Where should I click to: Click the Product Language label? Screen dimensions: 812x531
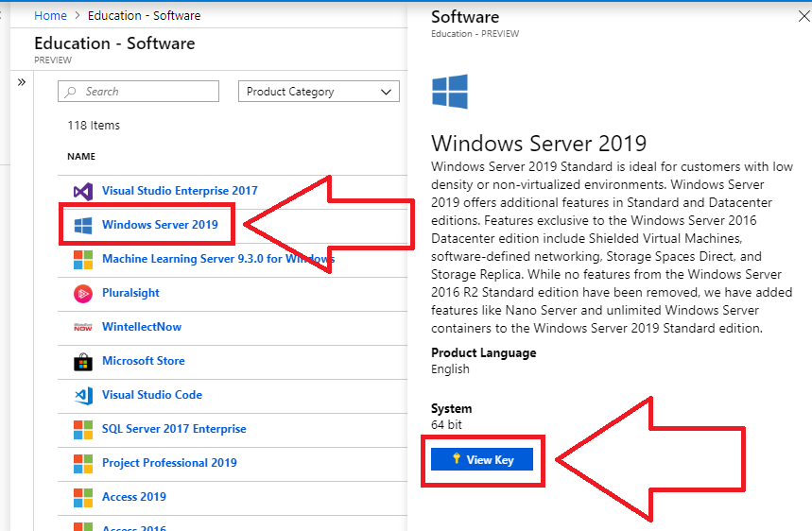[x=484, y=353]
